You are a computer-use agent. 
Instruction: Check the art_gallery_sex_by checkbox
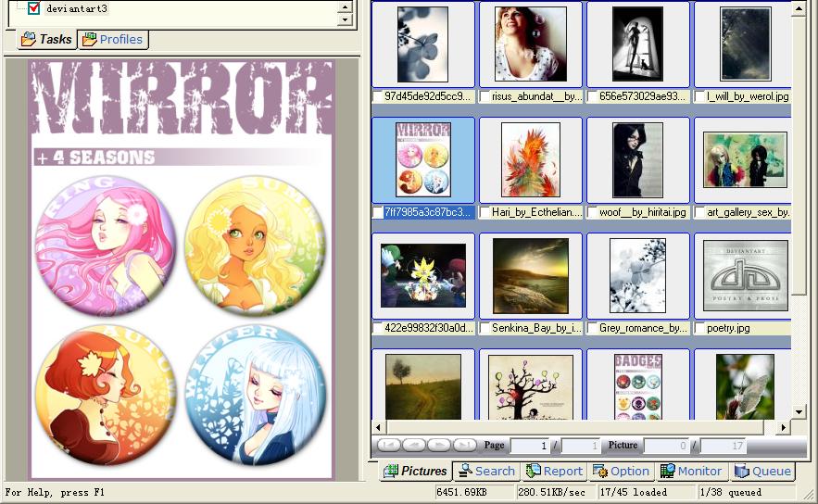700,212
